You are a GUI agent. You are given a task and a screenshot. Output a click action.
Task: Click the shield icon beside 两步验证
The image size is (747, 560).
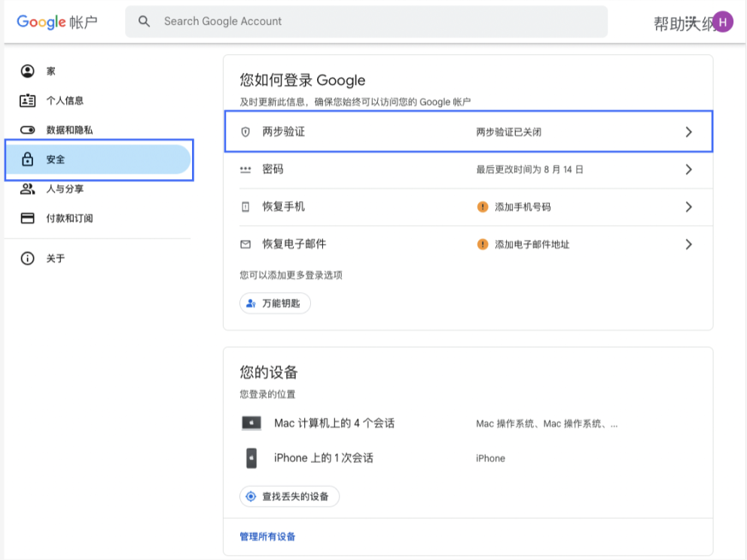[x=245, y=132]
